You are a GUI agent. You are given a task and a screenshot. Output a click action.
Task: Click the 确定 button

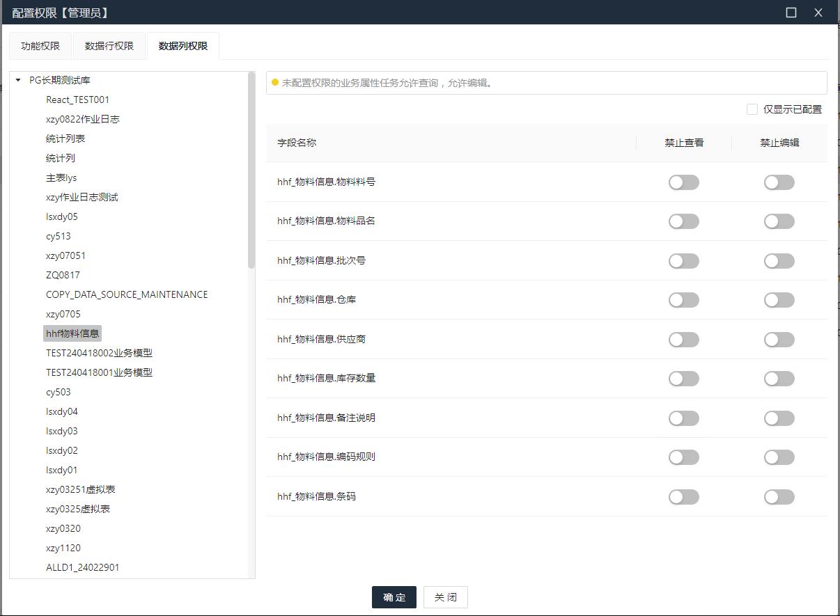[x=394, y=597]
